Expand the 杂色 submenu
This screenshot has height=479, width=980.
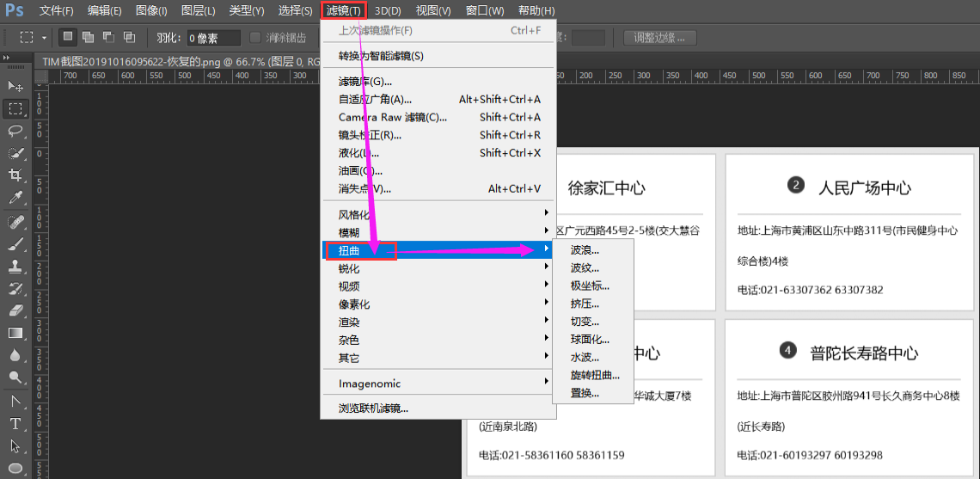pos(438,341)
